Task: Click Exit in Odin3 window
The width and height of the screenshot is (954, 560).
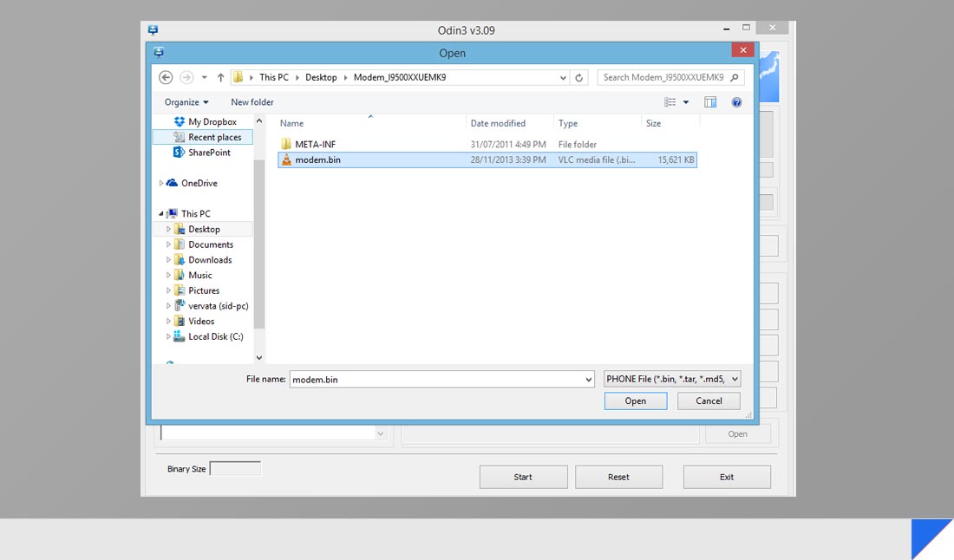Action: tap(727, 478)
